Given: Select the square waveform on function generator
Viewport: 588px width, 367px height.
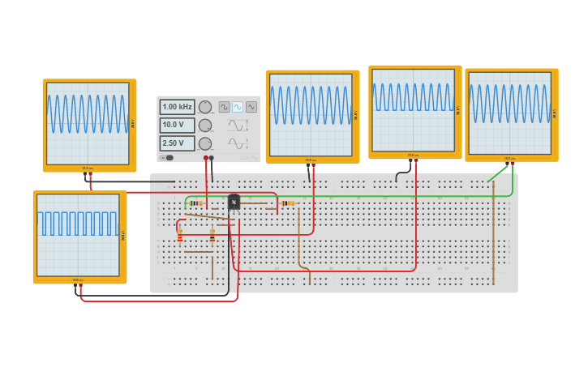Looking at the screenshot, I should point(224,107).
